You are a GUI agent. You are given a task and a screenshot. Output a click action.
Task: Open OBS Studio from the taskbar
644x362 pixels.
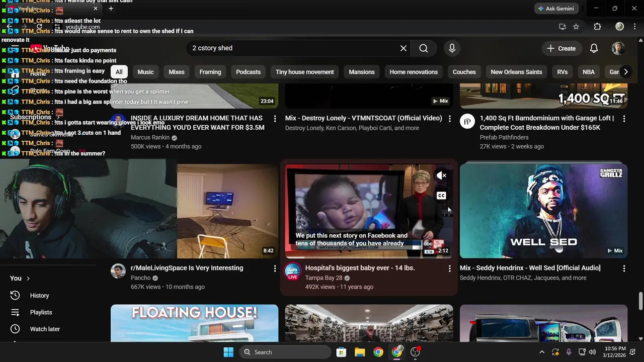416,352
